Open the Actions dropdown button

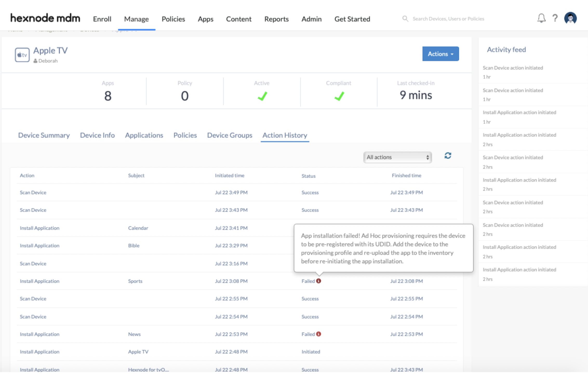(x=440, y=54)
